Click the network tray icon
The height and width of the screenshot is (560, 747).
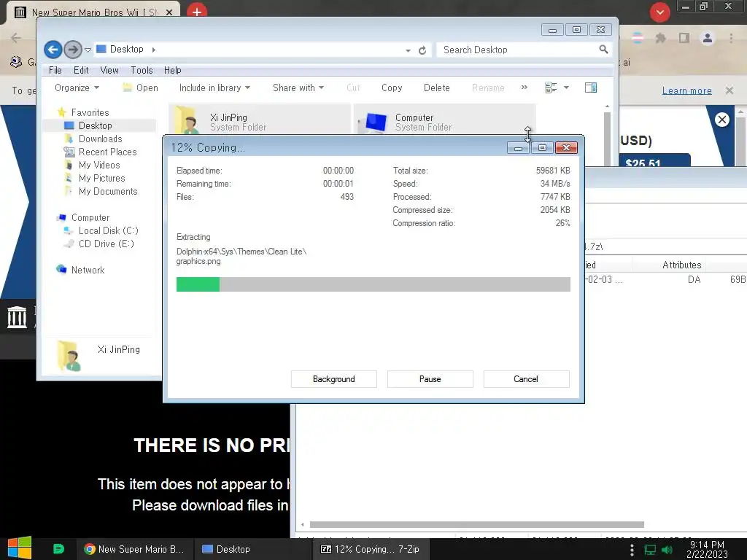[650, 550]
